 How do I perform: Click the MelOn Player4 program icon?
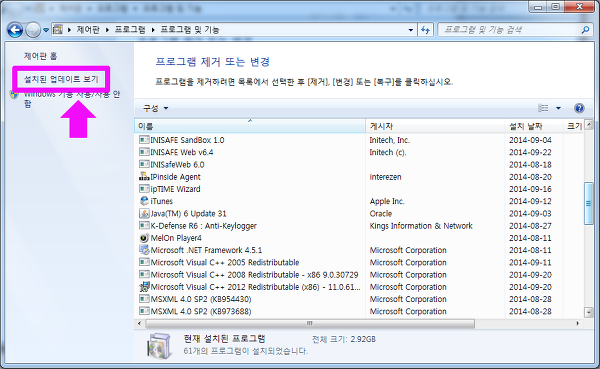coord(144,238)
